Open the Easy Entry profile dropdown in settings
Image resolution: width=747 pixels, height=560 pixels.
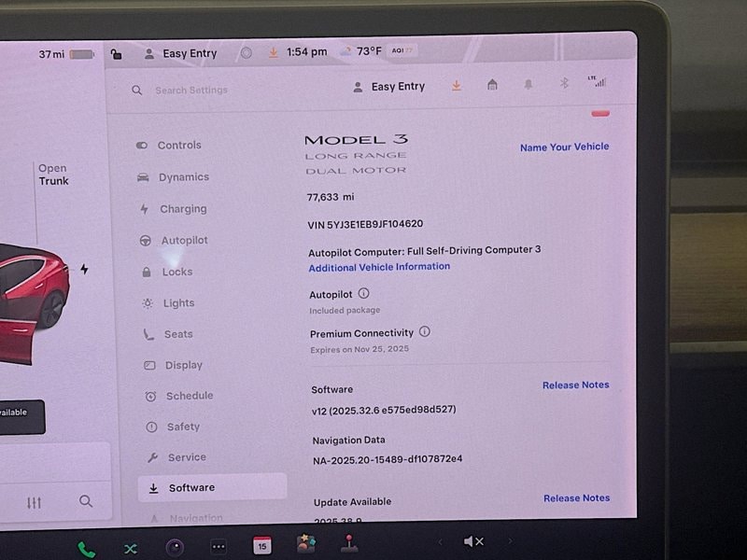(x=389, y=87)
